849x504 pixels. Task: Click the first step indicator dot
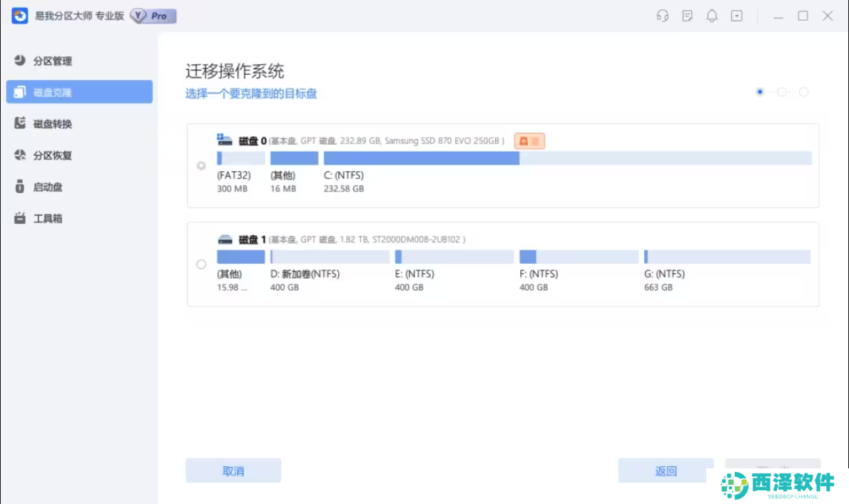coord(760,92)
